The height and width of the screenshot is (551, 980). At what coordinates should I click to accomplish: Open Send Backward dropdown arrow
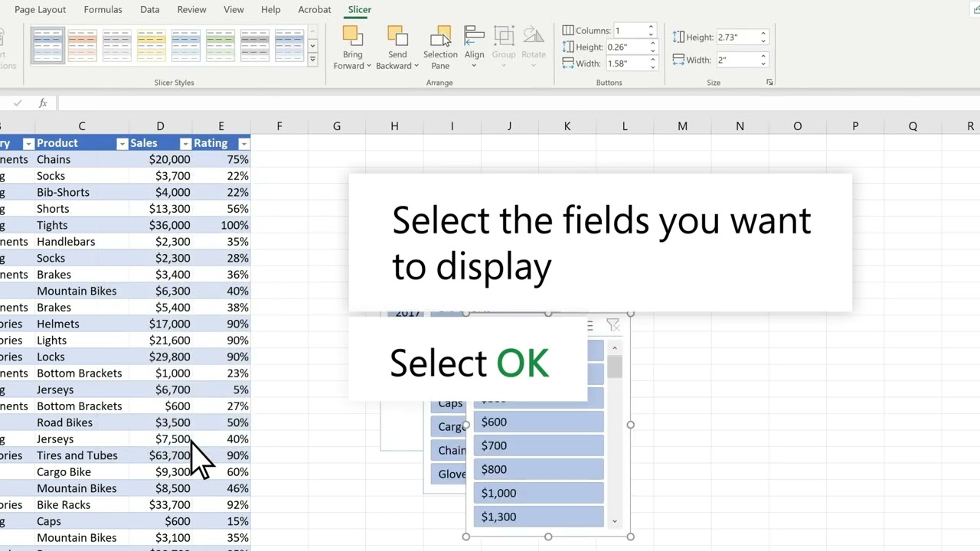pyautogui.click(x=416, y=66)
